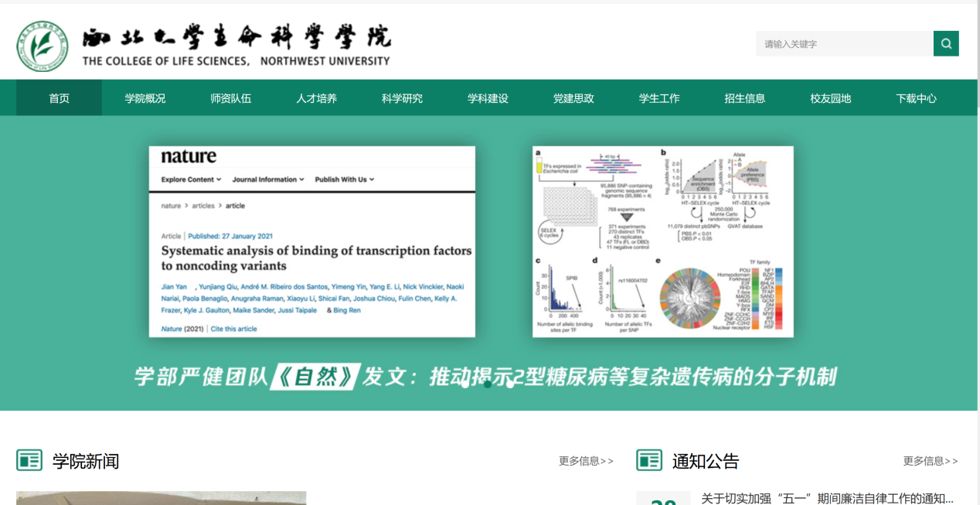
Task: Open the 人才培养 menu item
Action: (317, 98)
